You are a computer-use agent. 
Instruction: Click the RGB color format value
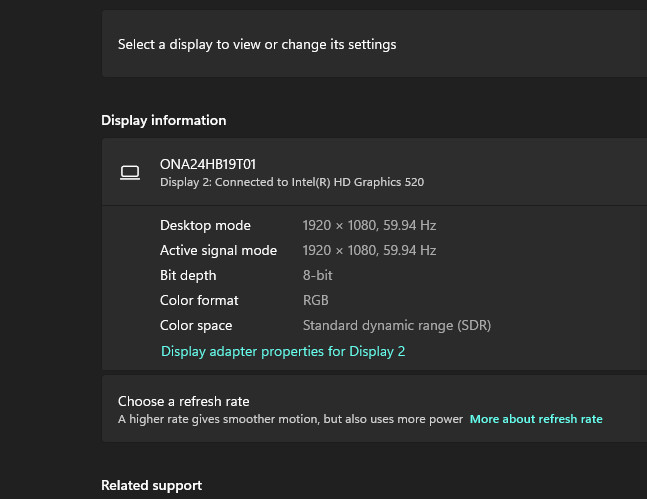[x=316, y=300]
